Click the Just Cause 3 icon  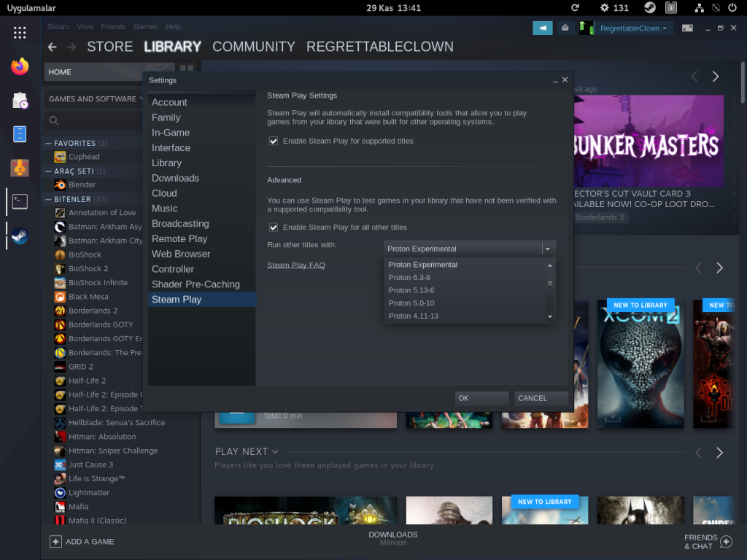click(x=60, y=464)
